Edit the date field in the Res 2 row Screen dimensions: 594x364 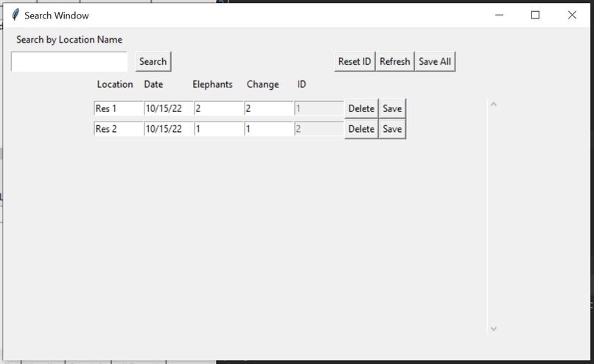(x=169, y=129)
